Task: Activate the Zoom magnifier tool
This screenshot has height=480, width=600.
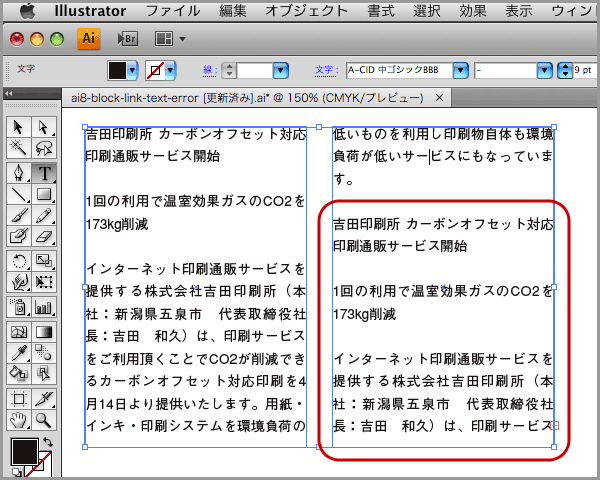Action: 44,420
